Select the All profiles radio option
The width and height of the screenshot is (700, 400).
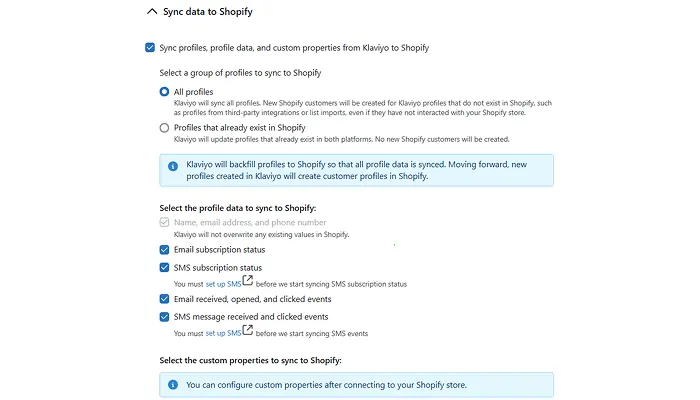165,92
